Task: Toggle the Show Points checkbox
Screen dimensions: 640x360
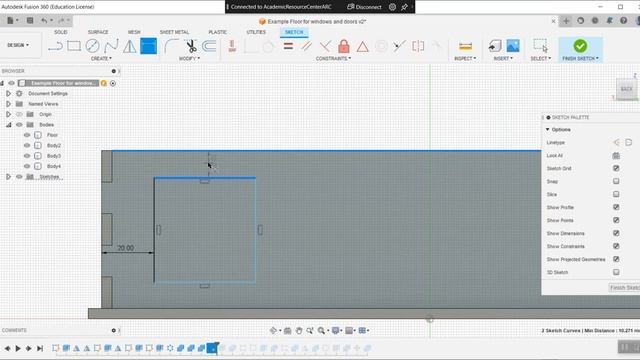Action: 616,220
